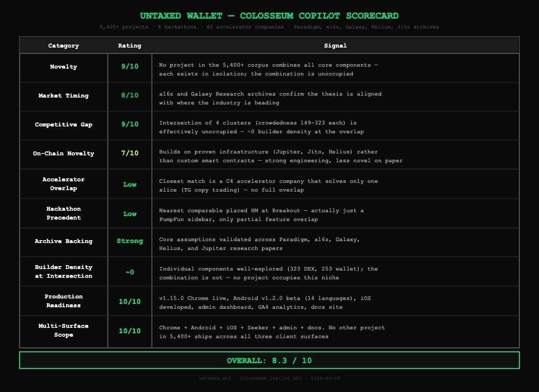539x392 pixels.
Task: Click the Low rating for Hackathon Precedent
Action: point(129,214)
